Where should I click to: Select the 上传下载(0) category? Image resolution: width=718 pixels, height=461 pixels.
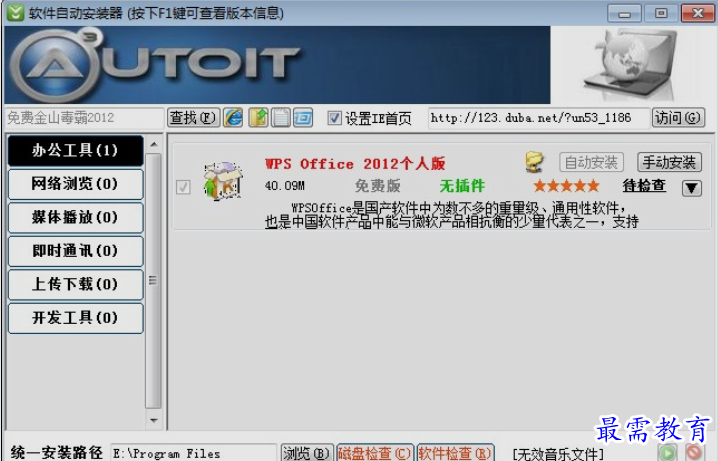[76, 284]
